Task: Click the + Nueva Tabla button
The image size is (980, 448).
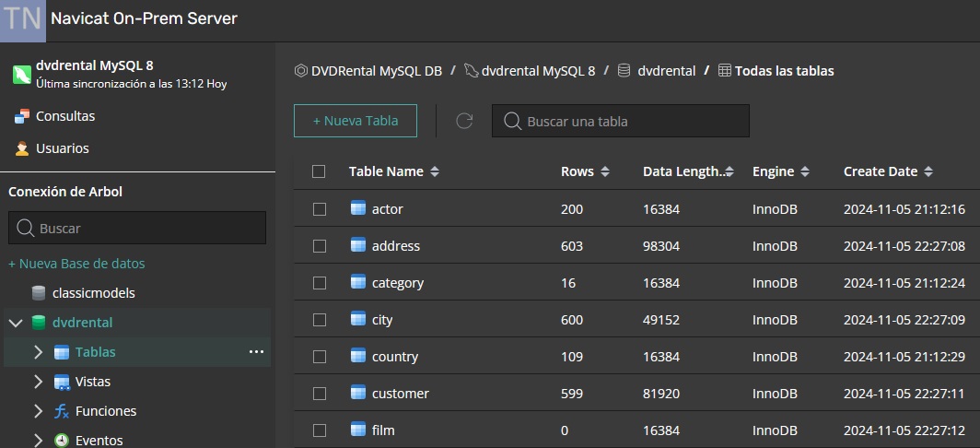Action: click(355, 121)
